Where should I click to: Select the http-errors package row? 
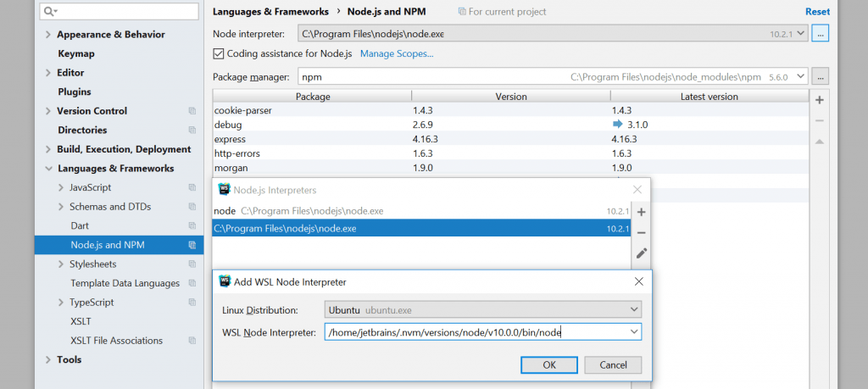[x=511, y=153]
